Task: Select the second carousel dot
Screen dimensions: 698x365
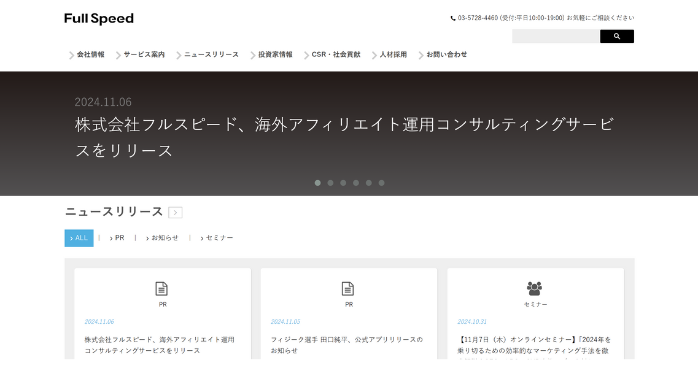Action: [330, 183]
